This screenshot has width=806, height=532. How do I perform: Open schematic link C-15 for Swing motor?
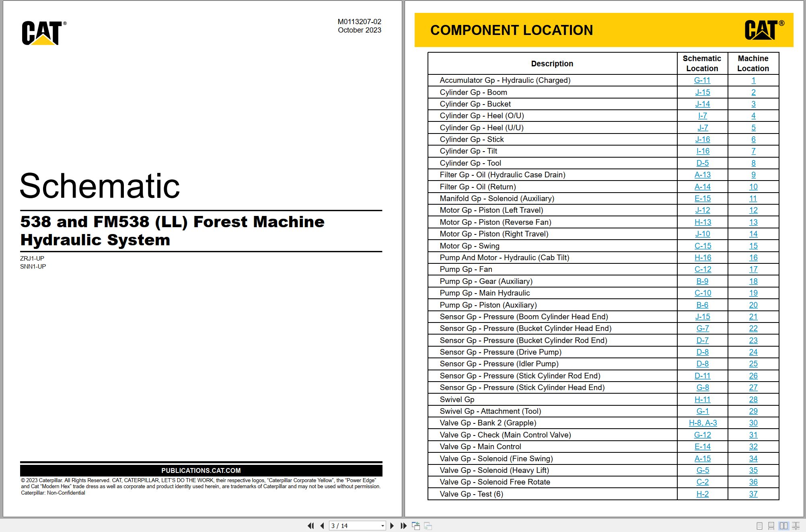(702, 246)
